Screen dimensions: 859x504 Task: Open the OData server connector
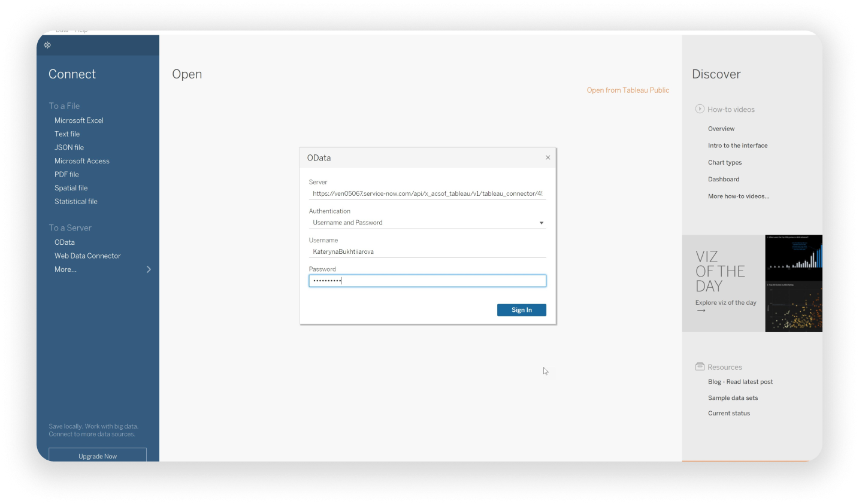tap(65, 242)
